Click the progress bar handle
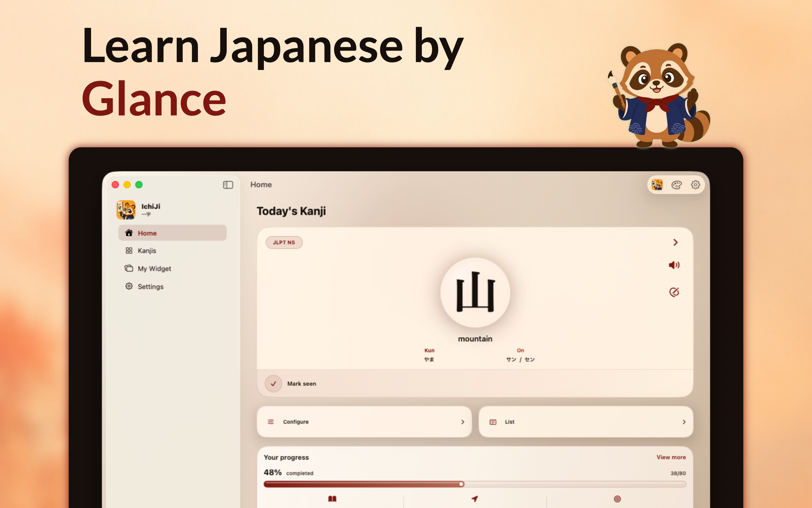The width and height of the screenshot is (812, 508). click(461, 484)
